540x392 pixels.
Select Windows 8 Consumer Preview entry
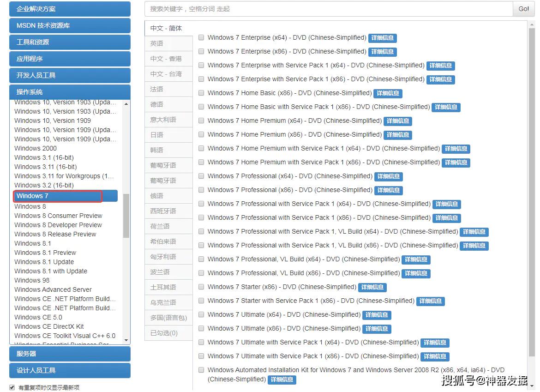pyautogui.click(x=59, y=216)
